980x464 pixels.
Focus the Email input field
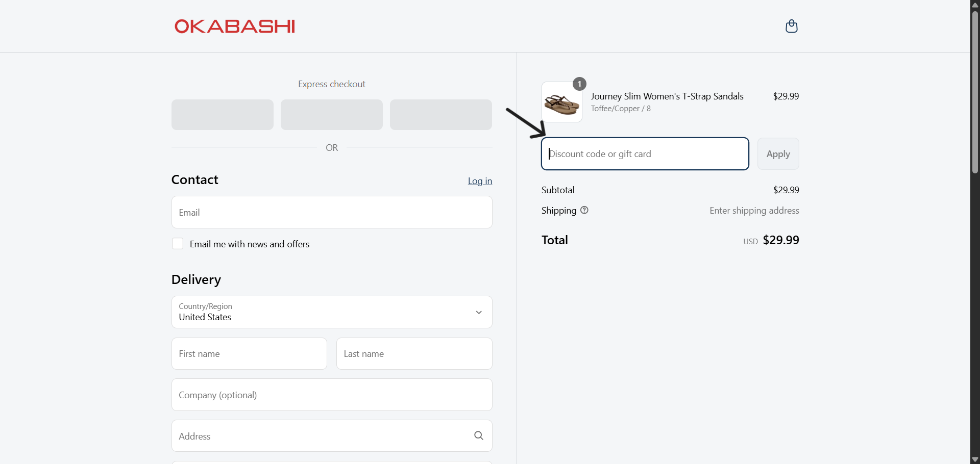[x=332, y=213]
